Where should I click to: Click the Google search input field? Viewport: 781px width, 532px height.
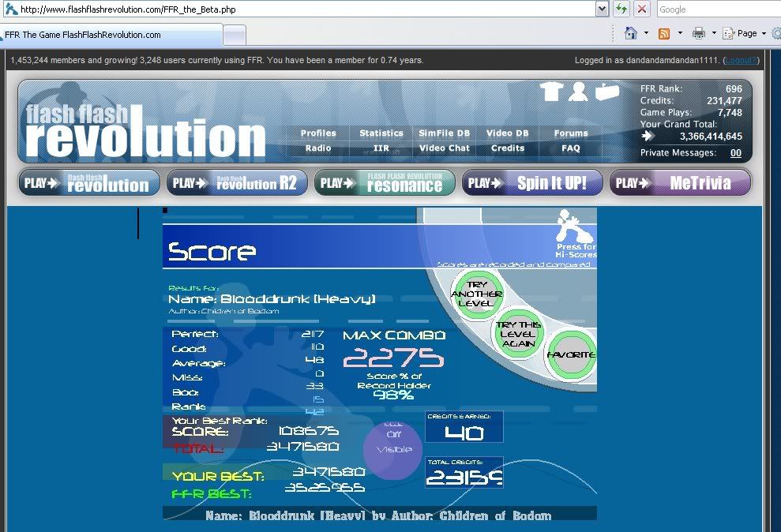click(x=717, y=9)
